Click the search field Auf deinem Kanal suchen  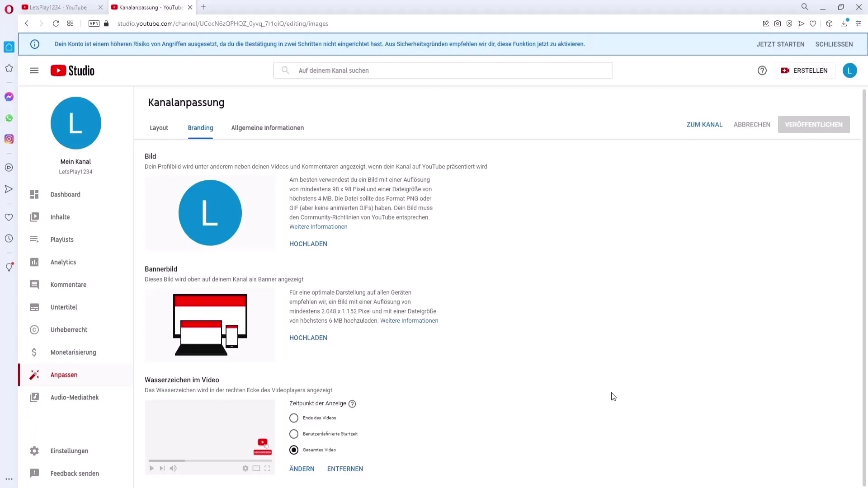coord(443,70)
